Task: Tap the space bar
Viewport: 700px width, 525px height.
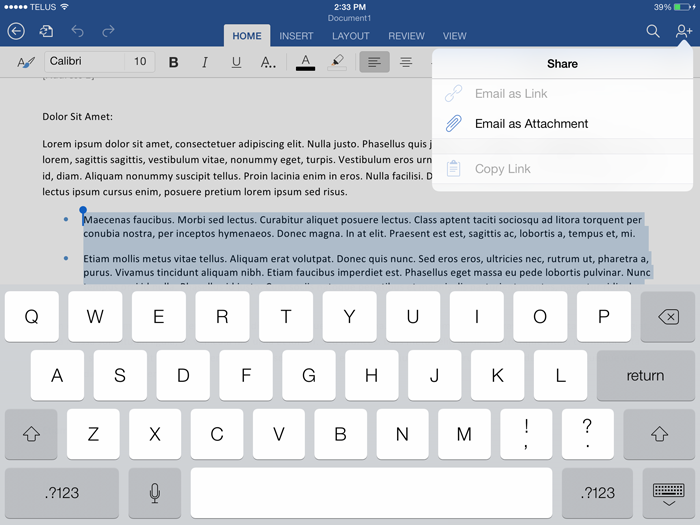Action: pos(371,493)
